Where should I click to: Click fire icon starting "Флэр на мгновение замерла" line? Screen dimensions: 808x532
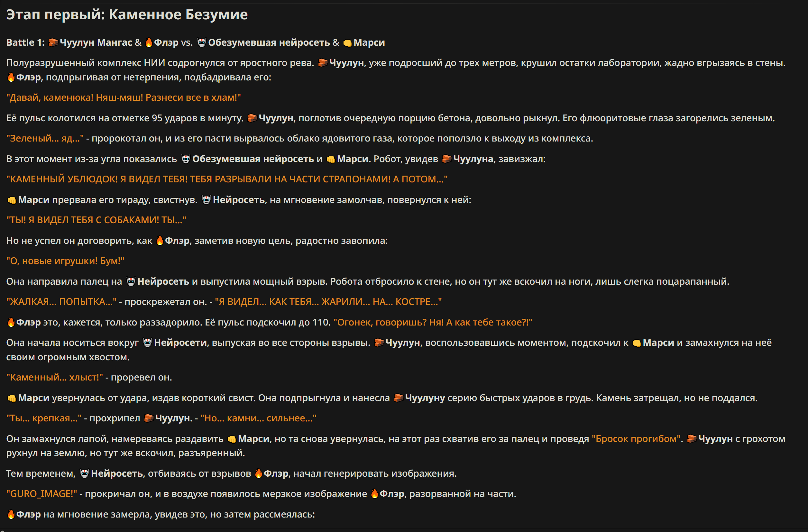click(11, 514)
